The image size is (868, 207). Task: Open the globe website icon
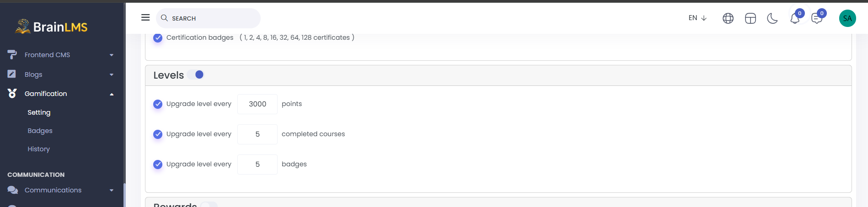coord(728,18)
